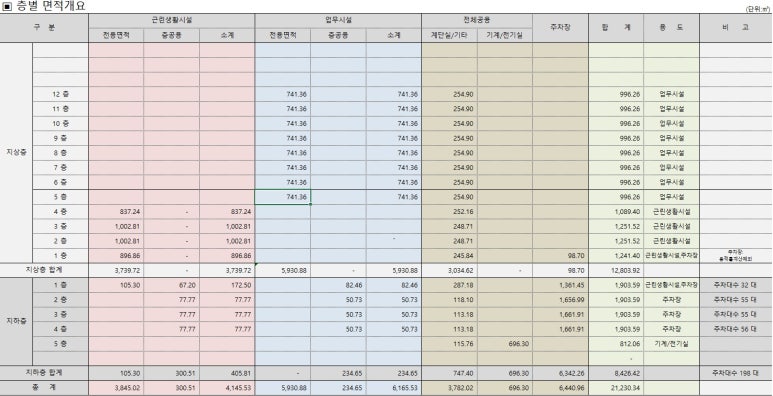Click the 계단실/기타 sub-header
The width and height of the screenshot is (773, 396).
click(x=449, y=35)
